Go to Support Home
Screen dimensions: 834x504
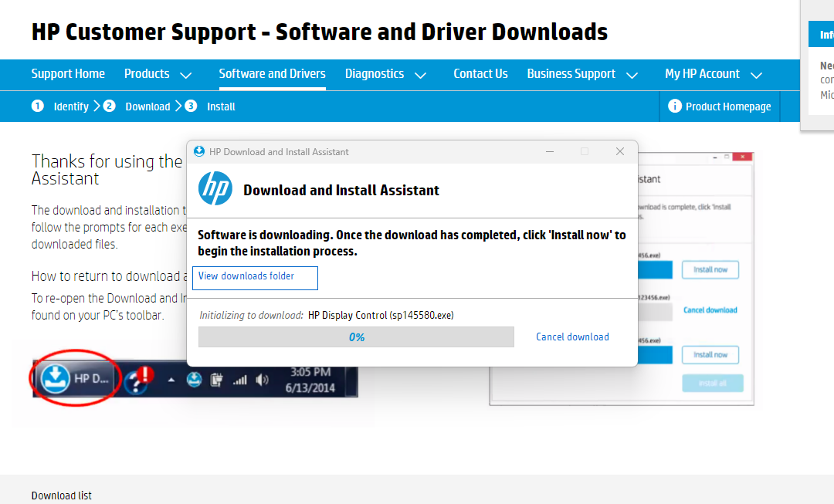[68, 74]
